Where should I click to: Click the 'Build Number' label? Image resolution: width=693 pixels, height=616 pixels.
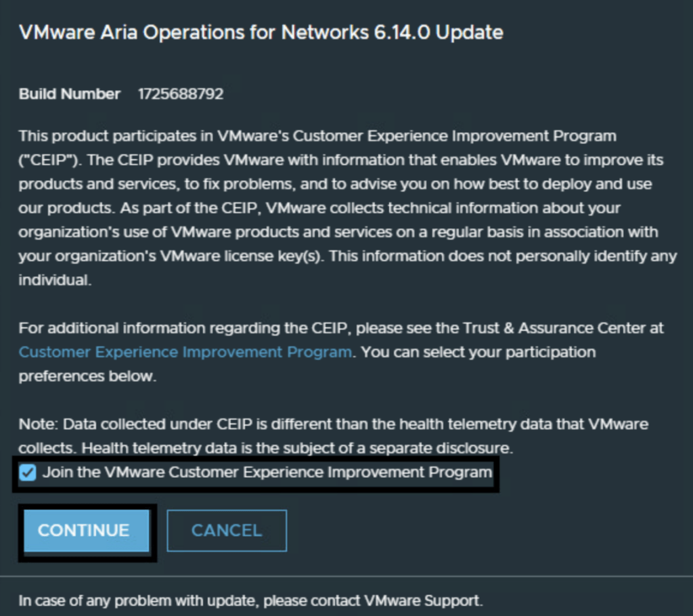click(x=69, y=94)
